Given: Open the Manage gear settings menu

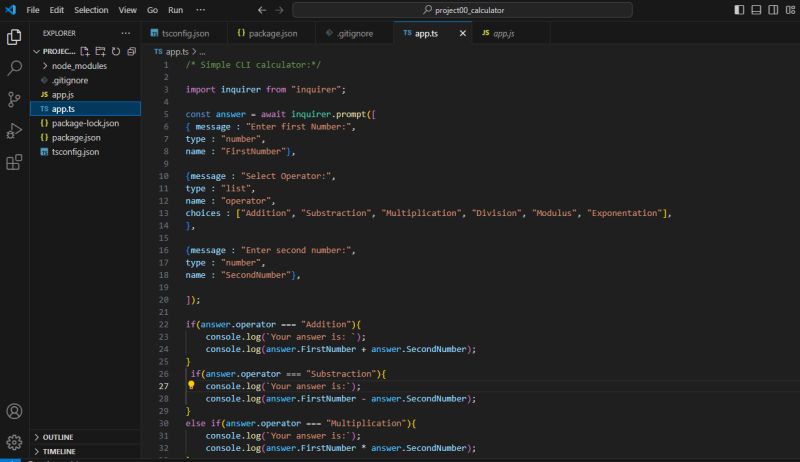Looking at the screenshot, I should coord(15,441).
